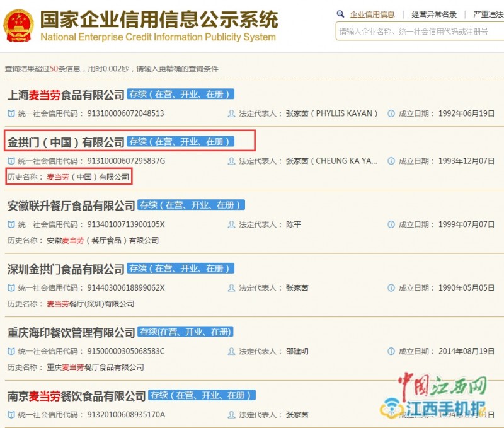Screen dimensions: 504x428
Task: Click legal representative name 陈平
Action: (294, 224)
